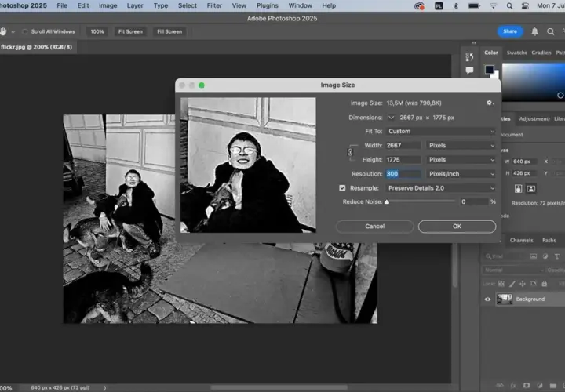The image size is (565, 392).
Task: Click the Link layers icon
Action: click(x=500, y=385)
